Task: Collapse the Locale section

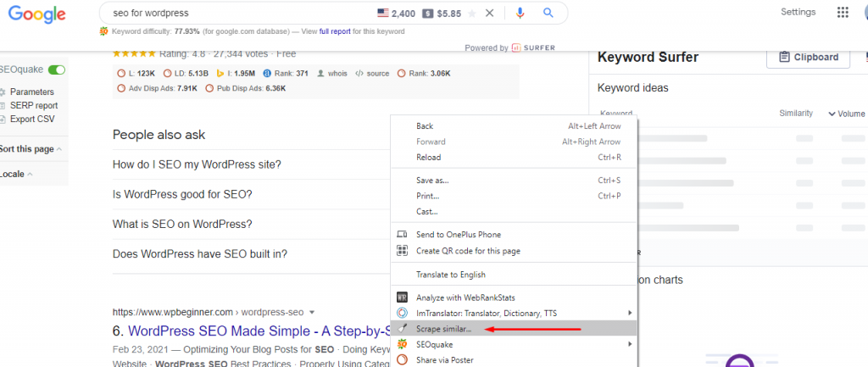Action: tap(16, 174)
